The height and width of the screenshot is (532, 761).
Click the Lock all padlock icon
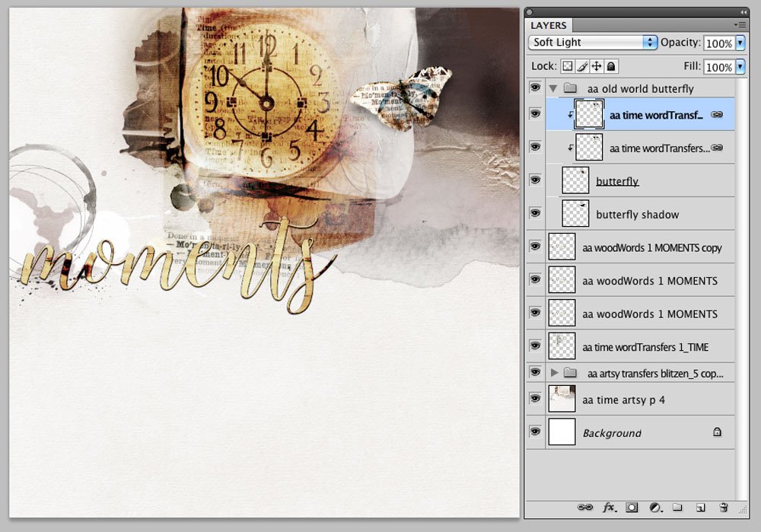[x=611, y=66]
